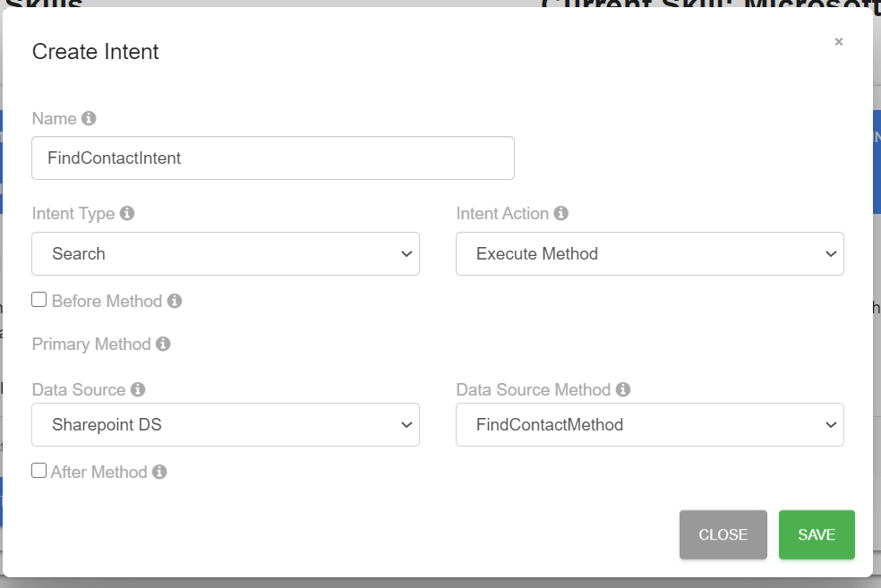Open the Data Source dropdown showing Sharepoint DS
Viewport: 881px width, 588px height.
[x=226, y=425]
